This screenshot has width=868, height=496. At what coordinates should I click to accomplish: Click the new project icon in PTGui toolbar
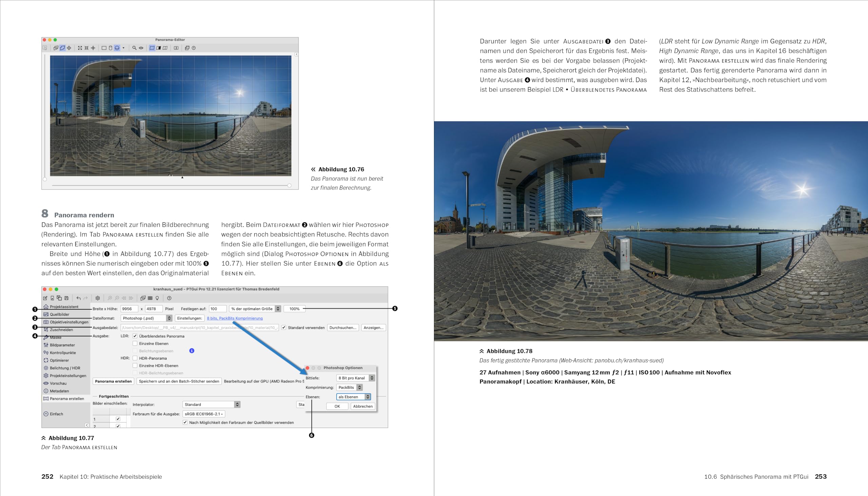pos(45,298)
